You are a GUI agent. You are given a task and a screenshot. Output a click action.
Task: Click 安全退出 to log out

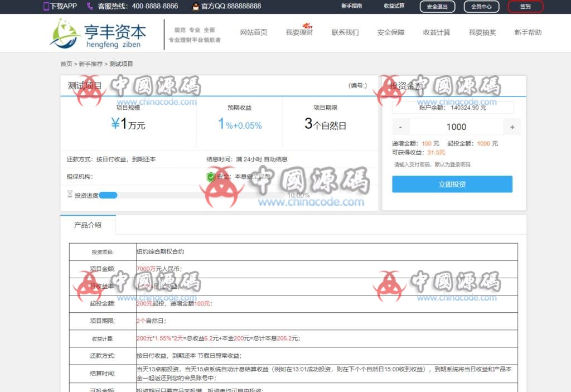(x=437, y=7)
